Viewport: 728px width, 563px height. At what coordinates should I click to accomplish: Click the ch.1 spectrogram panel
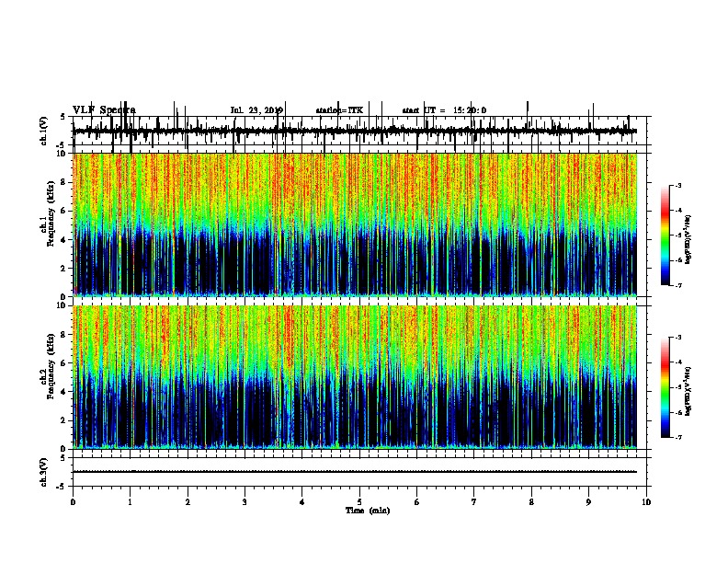[x=355, y=224]
